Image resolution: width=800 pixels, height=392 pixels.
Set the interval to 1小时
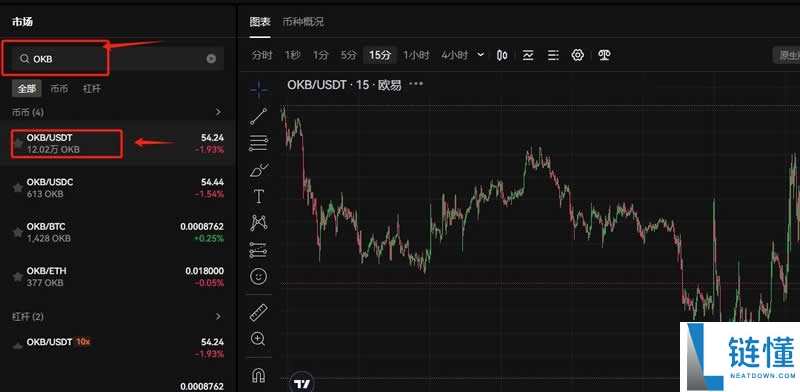point(416,55)
